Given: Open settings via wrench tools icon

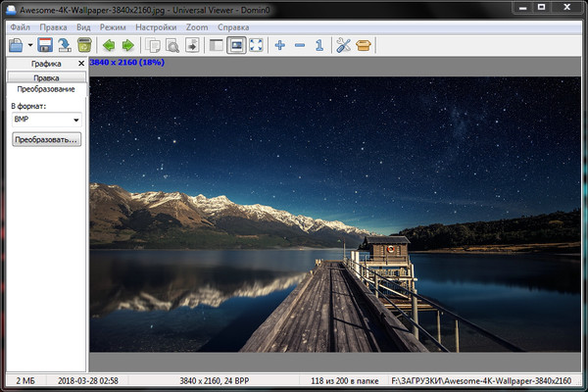Looking at the screenshot, I should (x=343, y=45).
